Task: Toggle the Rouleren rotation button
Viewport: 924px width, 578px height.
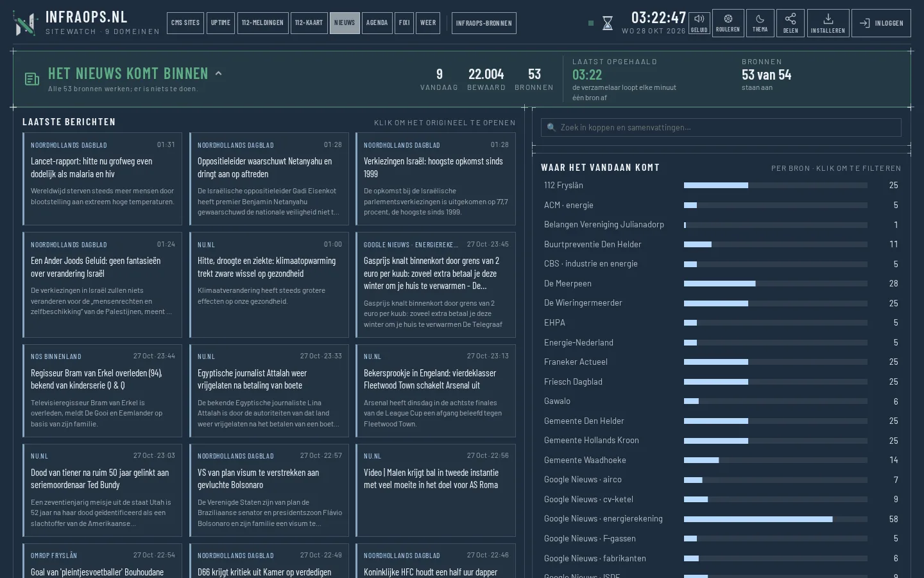Action: (728, 23)
